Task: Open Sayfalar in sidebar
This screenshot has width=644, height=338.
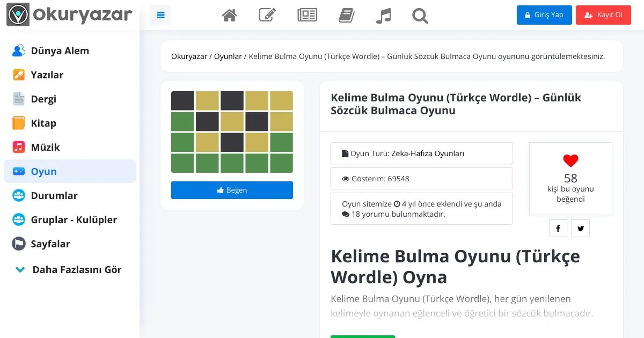Action: click(70, 244)
